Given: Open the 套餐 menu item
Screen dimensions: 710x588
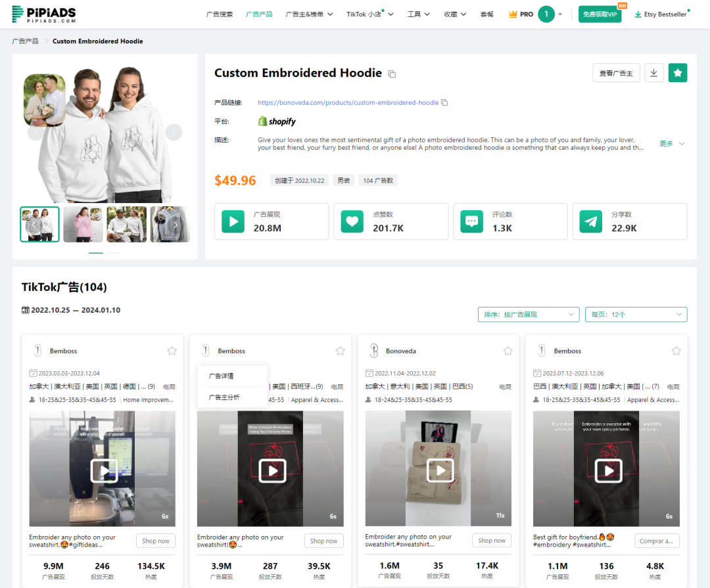Looking at the screenshot, I should point(486,14).
